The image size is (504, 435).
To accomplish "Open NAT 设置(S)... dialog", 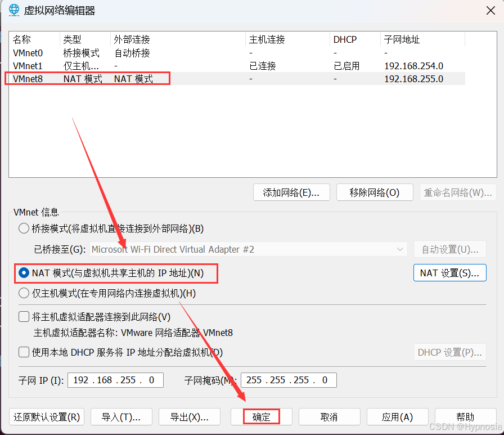I will click(x=449, y=273).
